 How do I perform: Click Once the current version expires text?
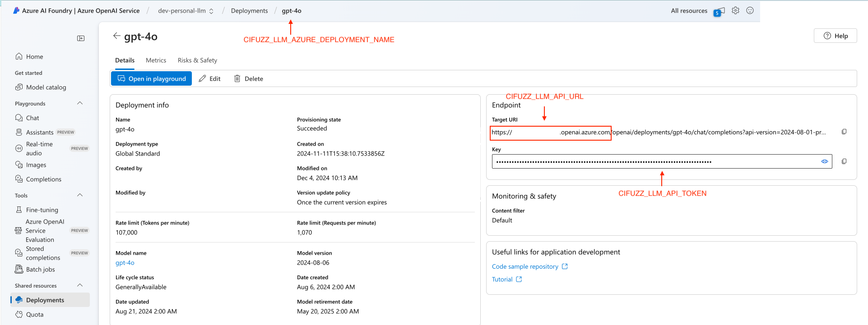[x=342, y=202]
